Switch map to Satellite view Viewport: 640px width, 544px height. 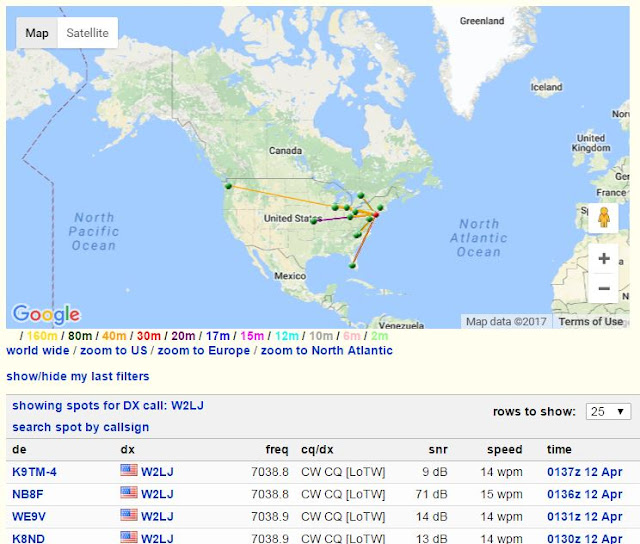[87, 33]
